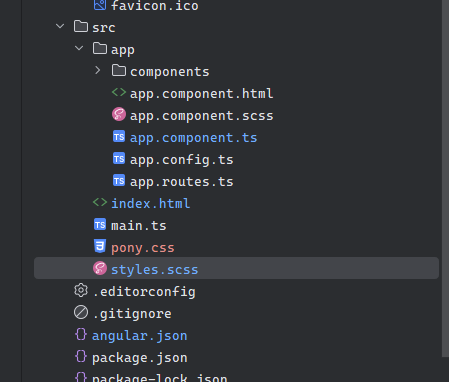The height and width of the screenshot is (382, 449).
Task: Click the CSS icon beside pony.css
Action: [x=100, y=246]
